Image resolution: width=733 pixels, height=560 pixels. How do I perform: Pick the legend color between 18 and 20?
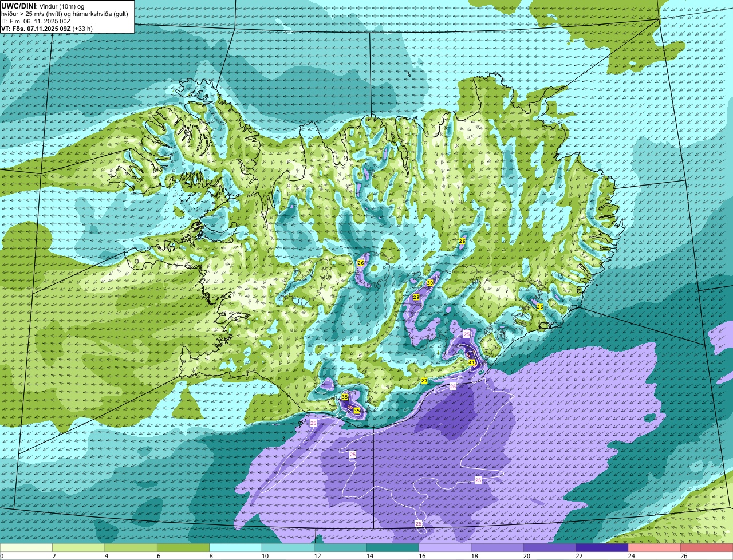[x=498, y=547]
